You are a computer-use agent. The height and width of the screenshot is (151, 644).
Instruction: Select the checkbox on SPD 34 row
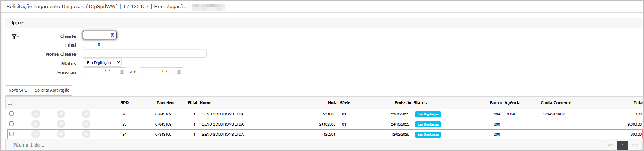pos(12,134)
